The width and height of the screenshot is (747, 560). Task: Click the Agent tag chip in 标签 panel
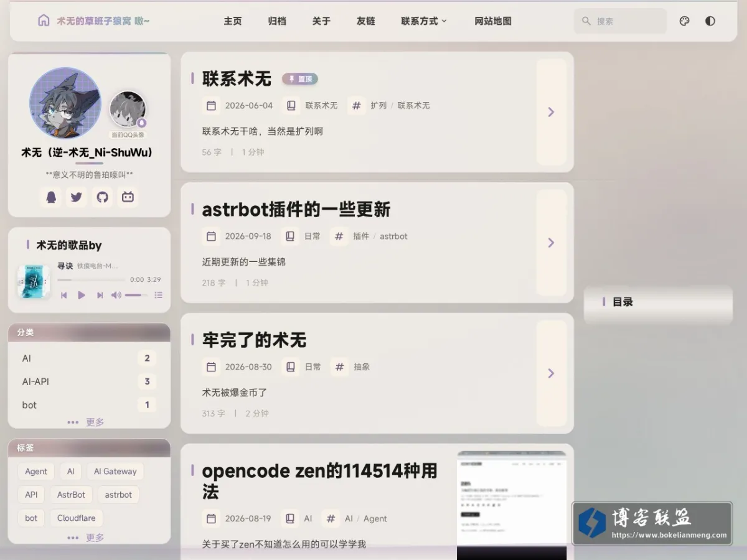click(36, 471)
